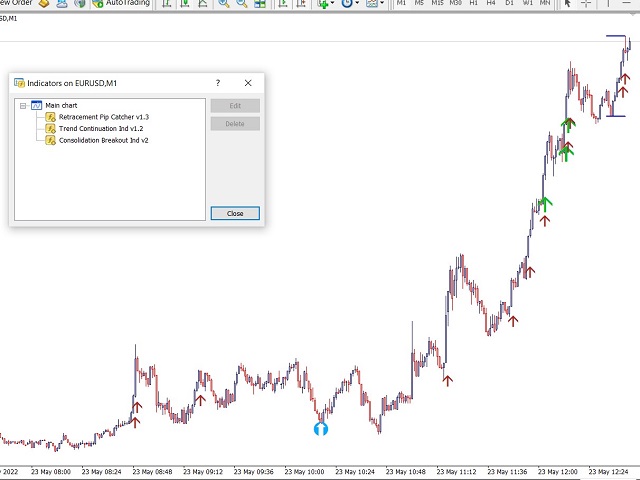This screenshot has width=640, height=480.
Task: Open the New Order window
Action: point(16,2)
